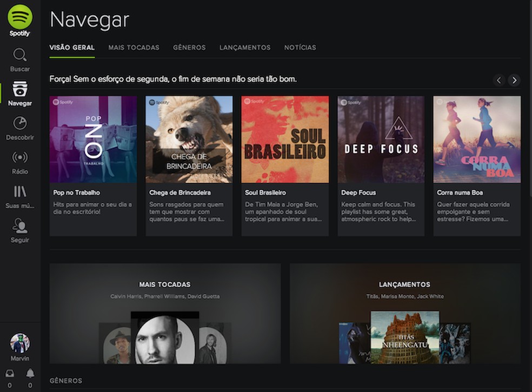Image resolution: width=532 pixels, height=392 pixels.
Task: Show next playlists with right arrow
Action: click(x=514, y=80)
